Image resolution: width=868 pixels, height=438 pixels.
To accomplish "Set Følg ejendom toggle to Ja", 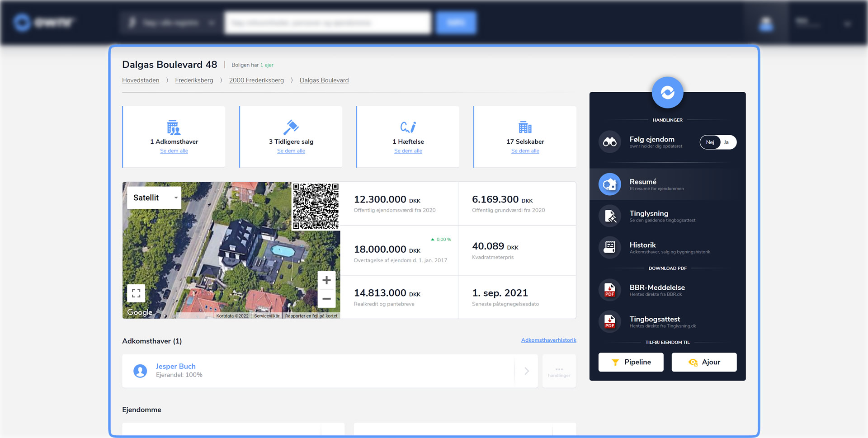I will 726,142.
